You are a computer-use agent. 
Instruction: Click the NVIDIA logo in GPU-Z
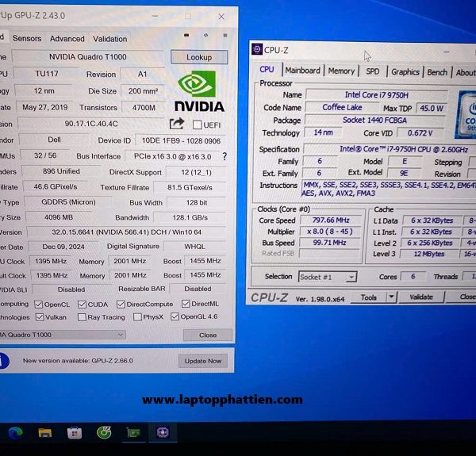tap(199, 91)
